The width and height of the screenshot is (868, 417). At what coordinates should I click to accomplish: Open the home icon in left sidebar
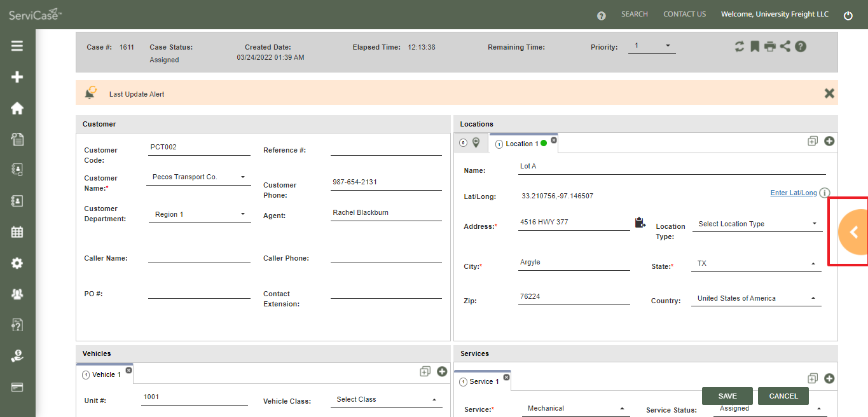pyautogui.click(x=17, y=108)
